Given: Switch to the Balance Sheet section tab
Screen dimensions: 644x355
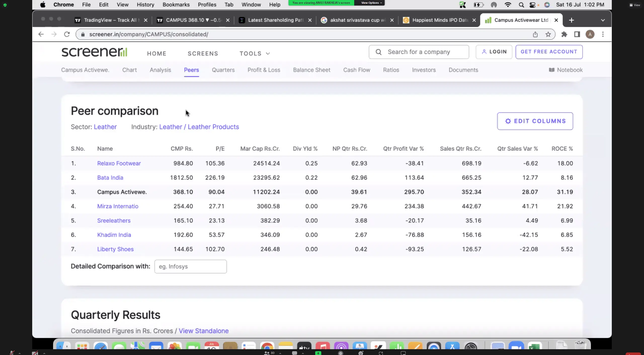Looking at the screenshot, I should click(x=311, y=70).
